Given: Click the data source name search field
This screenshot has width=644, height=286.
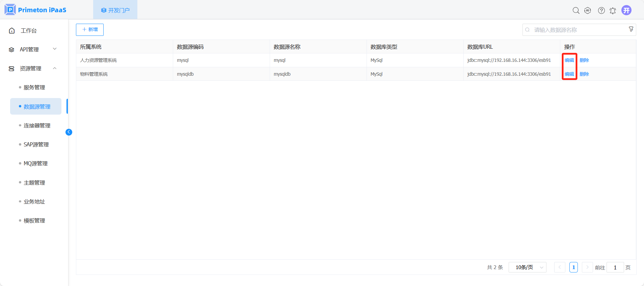Looking at the screenshot, I should (x=577, y=30).
